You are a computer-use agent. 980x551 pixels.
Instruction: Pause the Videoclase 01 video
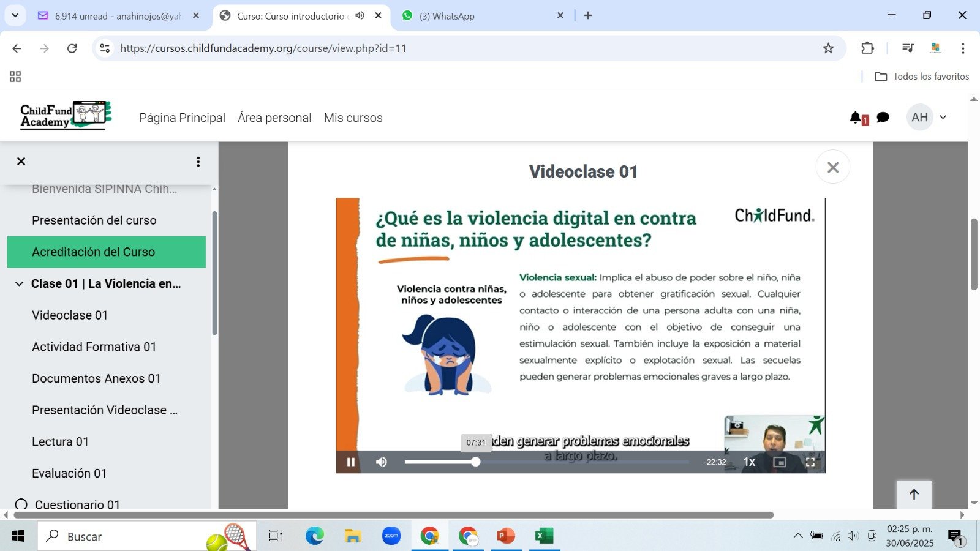351,462
